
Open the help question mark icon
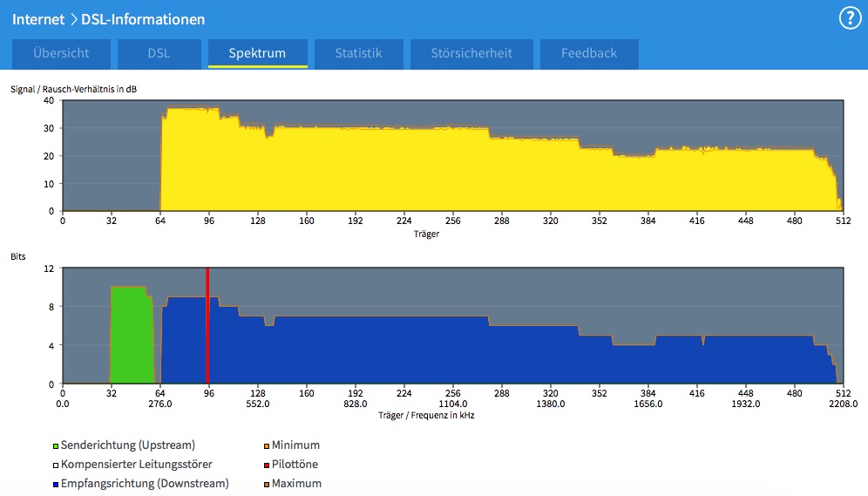click(850, 18)
